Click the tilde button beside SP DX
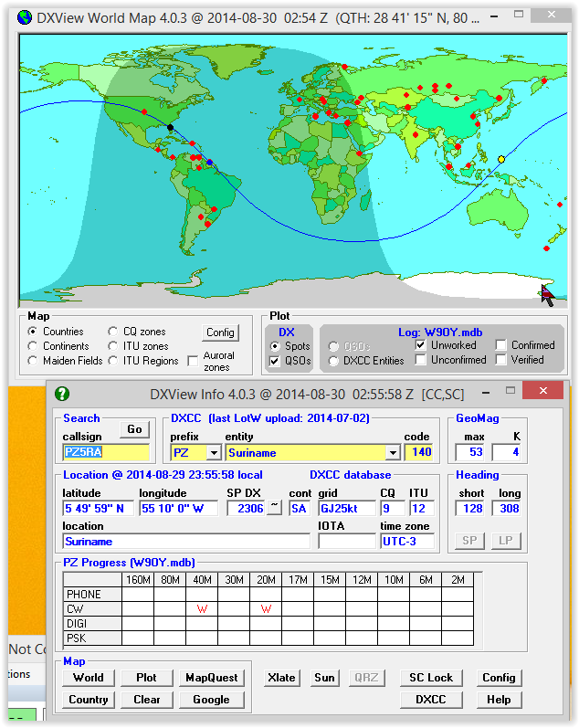The width and height of the screenshot is (579, 728). (275, 507)
